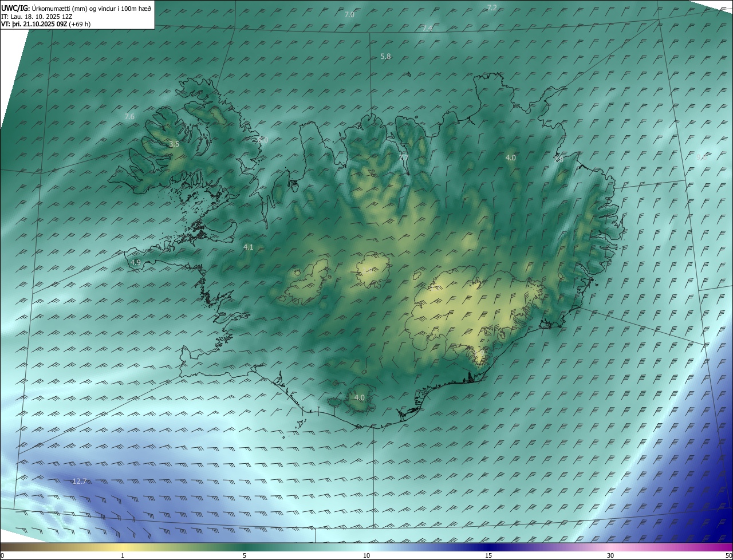733x560 pixels.
Task: Click the VT: þri. 21.10.2025 09Z line
Action: (x=46, y=24)
